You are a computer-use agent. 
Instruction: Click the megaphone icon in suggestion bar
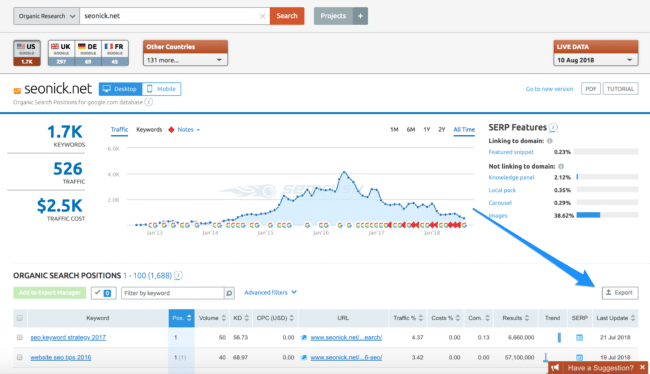555,367
